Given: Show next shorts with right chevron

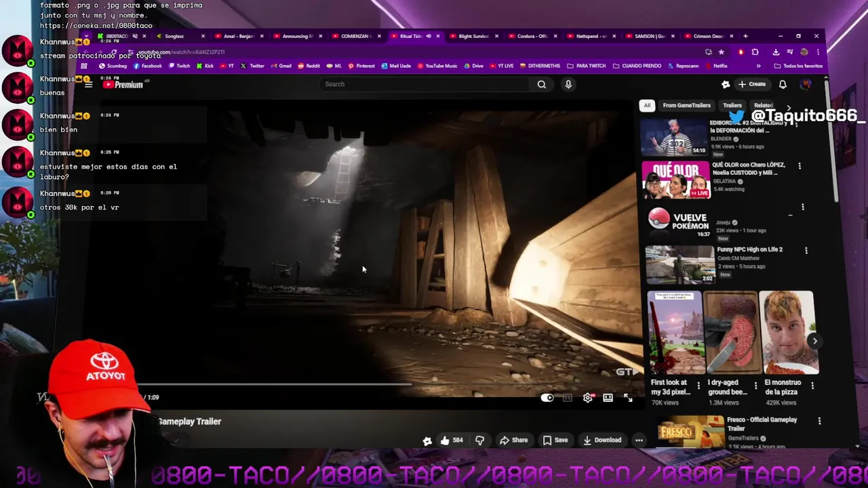Looking at the screenshot, I should 814,341.
